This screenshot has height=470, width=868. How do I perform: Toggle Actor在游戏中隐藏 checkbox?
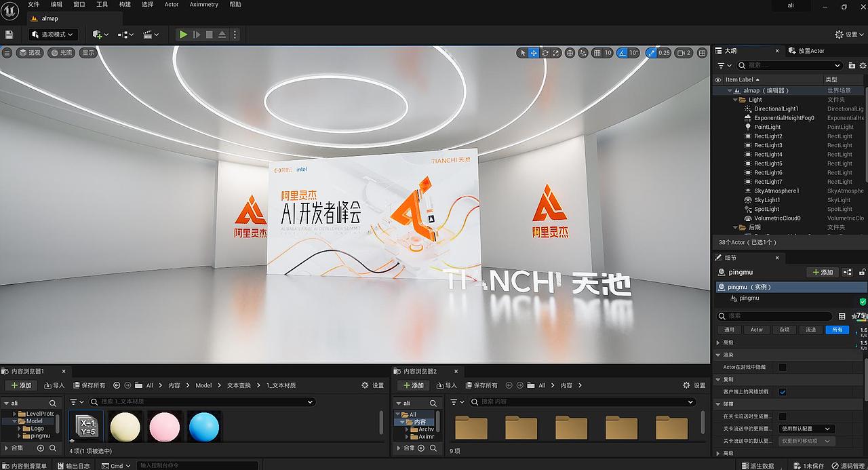click(783, 367)
